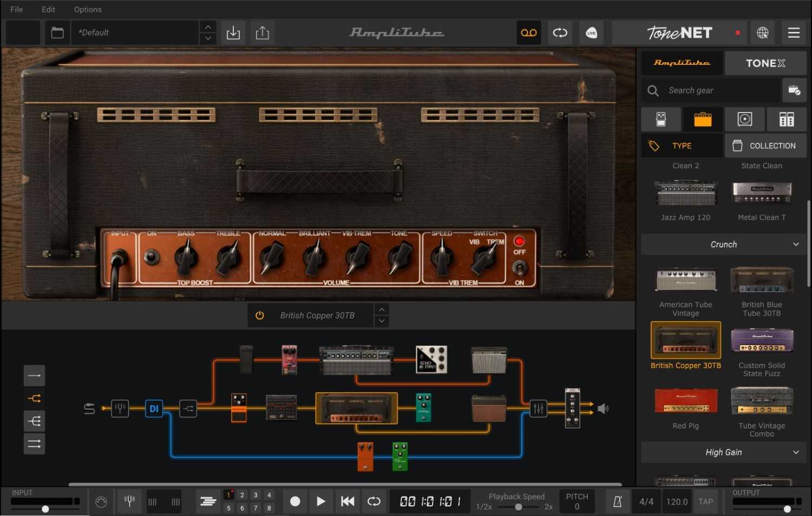
Task: Select the amp category icon in gear browser
Action: [703, 119]
